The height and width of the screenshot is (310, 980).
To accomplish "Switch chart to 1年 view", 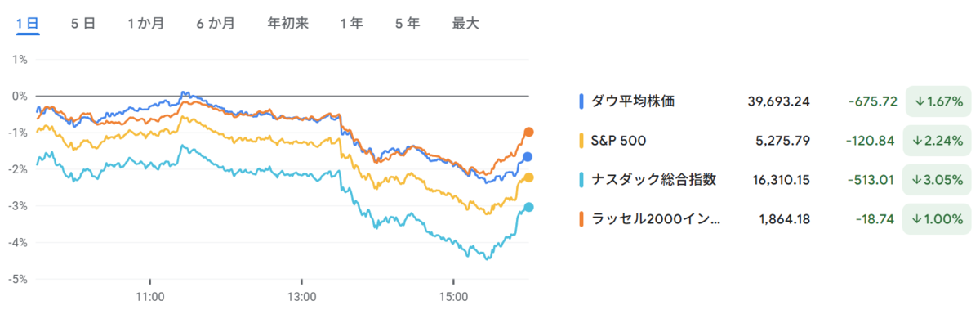I will pos(352,24).
